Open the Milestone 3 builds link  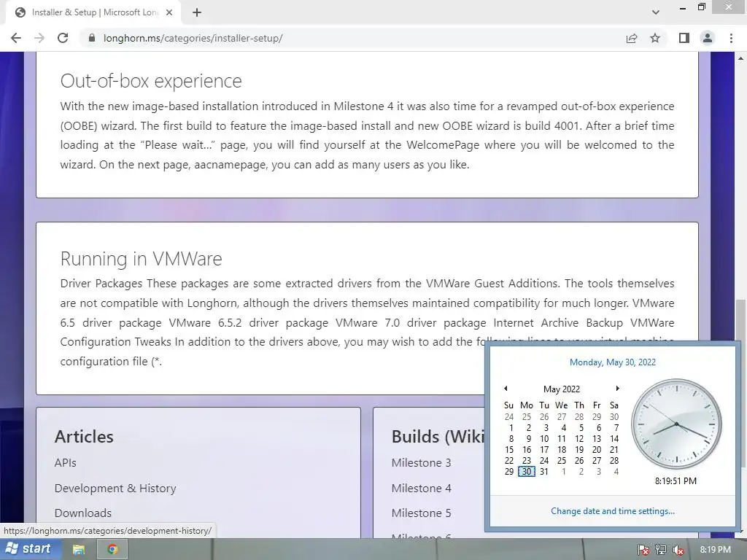pyautogui.click(x=421, y=462)
